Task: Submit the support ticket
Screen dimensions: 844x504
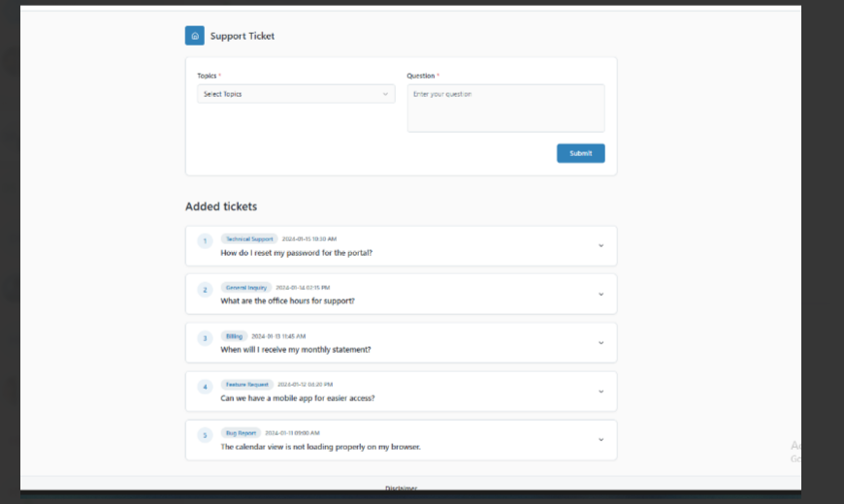Action: 580,153
